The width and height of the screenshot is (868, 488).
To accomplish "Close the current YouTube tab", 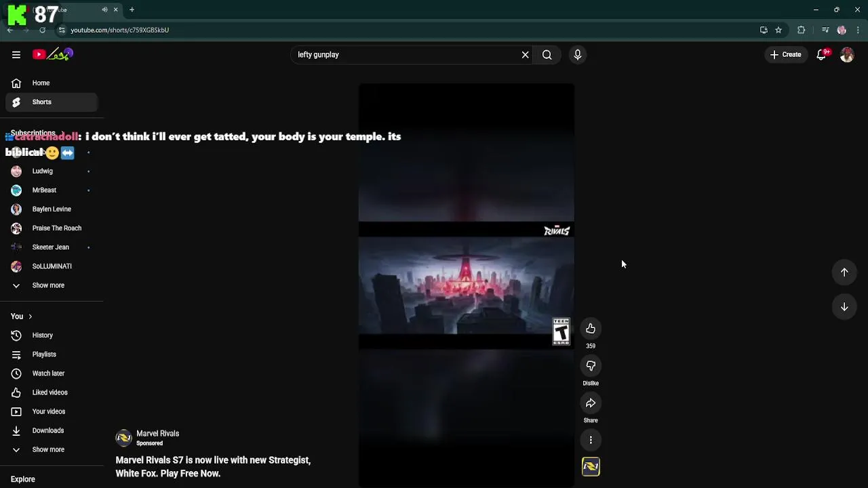I will 115,9.
